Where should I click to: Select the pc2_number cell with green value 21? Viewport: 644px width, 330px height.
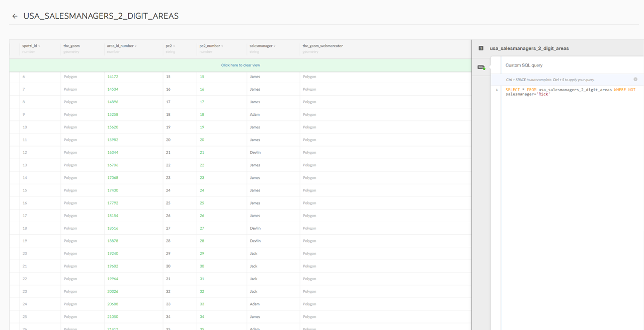pyautogui.click(x=202, y=152)
